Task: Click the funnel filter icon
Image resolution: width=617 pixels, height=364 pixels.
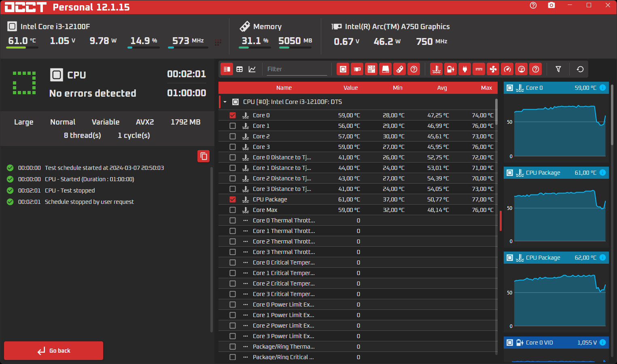Action: click(558, 69)
